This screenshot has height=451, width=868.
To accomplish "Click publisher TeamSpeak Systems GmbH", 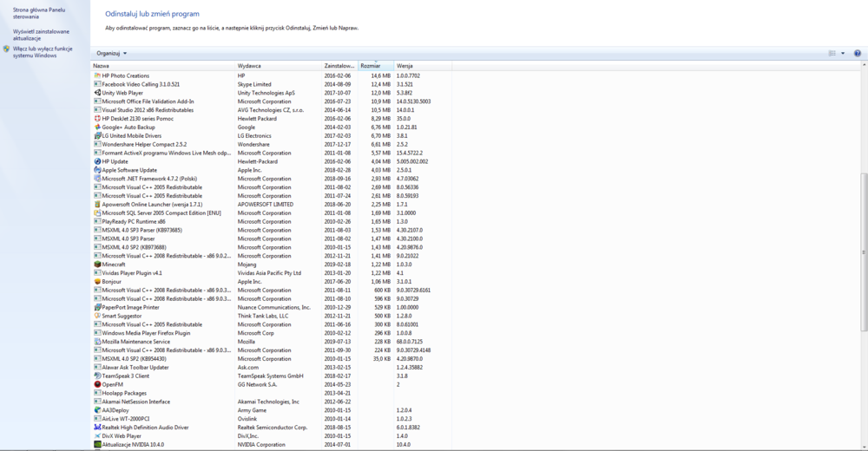I will [x=271, y=376].
